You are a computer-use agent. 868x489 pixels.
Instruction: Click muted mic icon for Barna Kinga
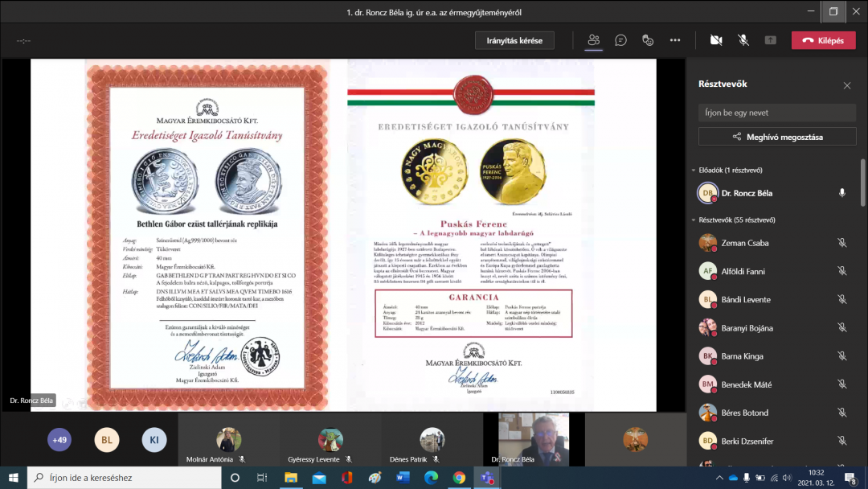tap(842, 356)
